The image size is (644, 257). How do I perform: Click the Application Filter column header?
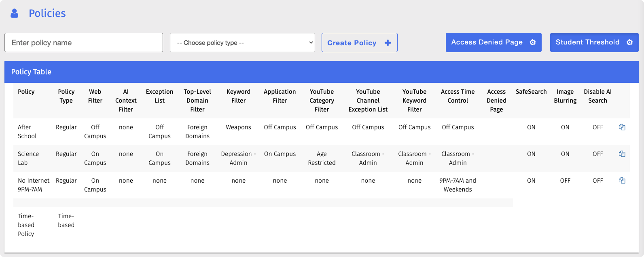(x=280, y=96)
